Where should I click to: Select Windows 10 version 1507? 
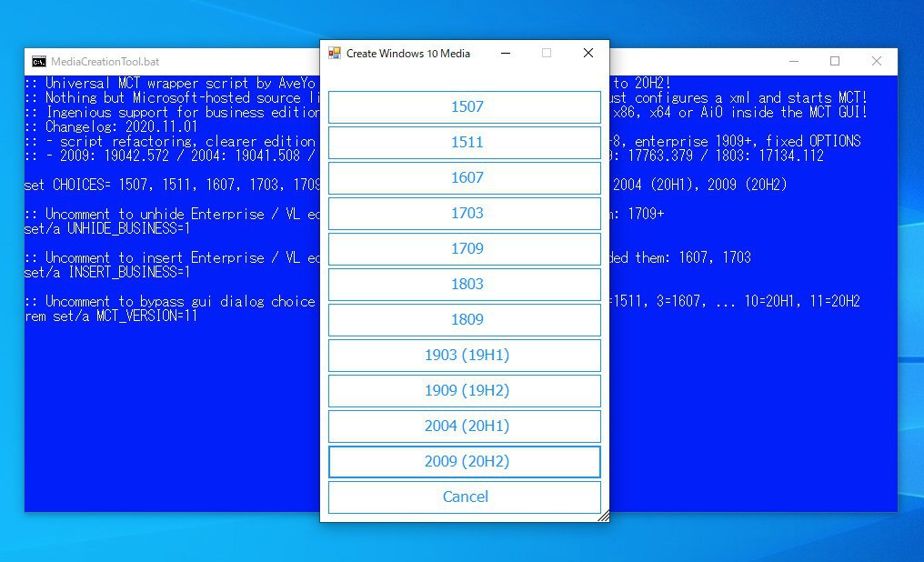coord(465,107)
